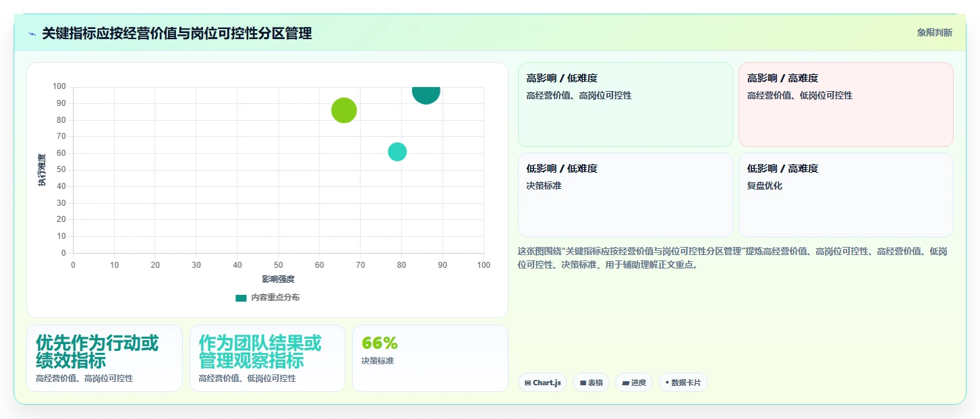The width and height of the screenshot is (980, 419).
Task: Click the 数据卡片 tag chip
Action: pyautogui.click(x=683, y=383)
